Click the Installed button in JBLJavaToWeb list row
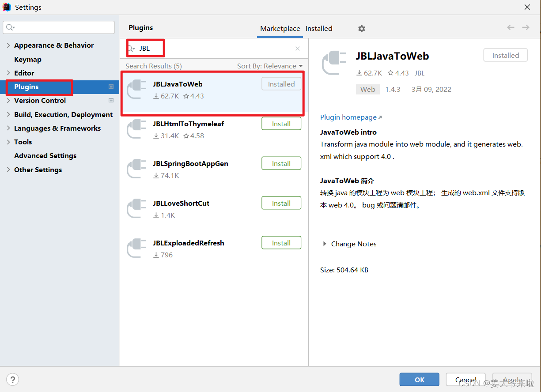 (281, 84)
